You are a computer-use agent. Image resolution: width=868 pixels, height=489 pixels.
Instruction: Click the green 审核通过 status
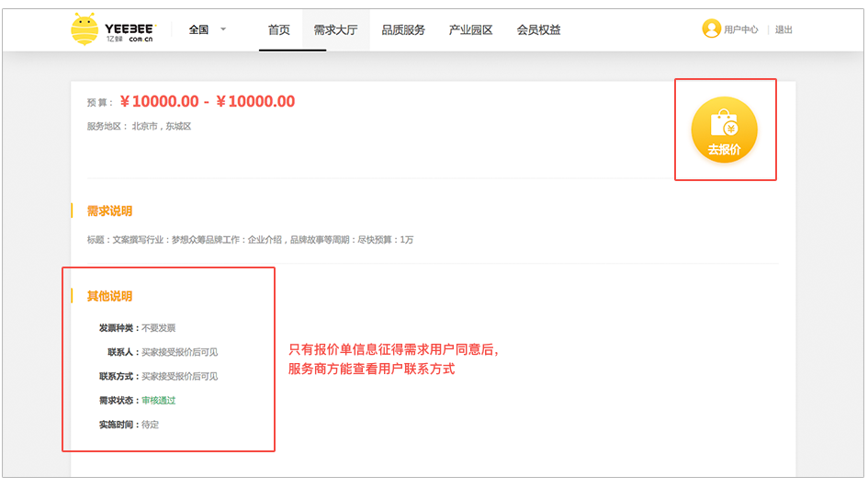[158, 401]
